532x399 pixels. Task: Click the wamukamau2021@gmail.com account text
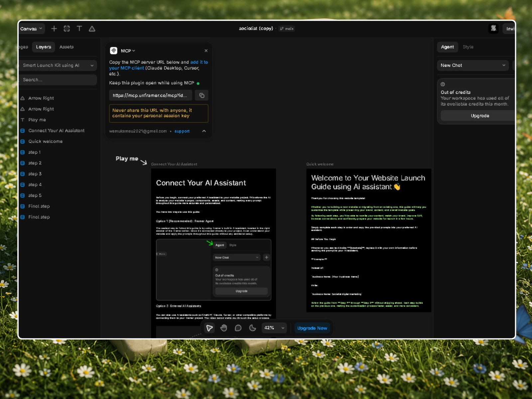(x=138, y=131)
